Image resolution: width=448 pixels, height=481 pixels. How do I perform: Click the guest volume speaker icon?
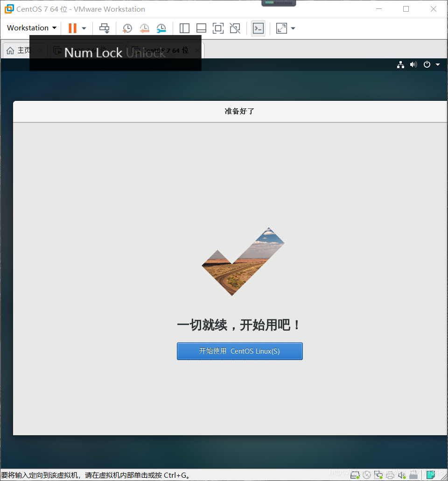pyautogui.click(x=413, y=64)
